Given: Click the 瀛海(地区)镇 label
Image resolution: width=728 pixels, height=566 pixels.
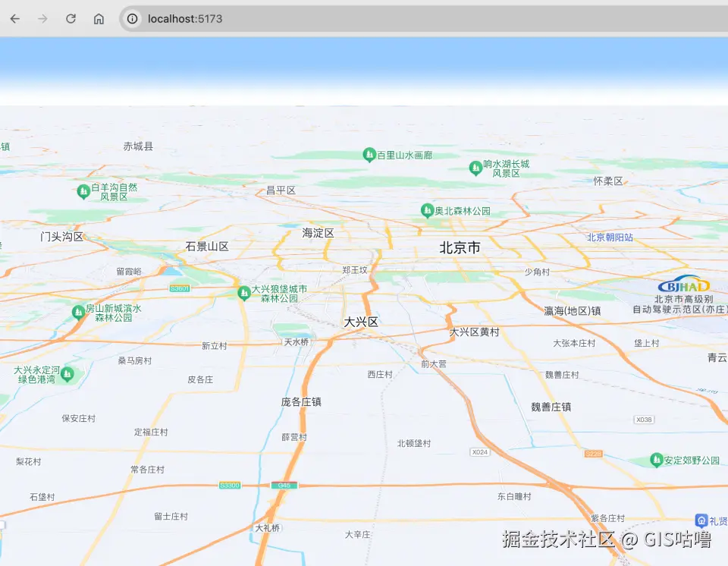Looking at the screenshot, I should [572, 311].
